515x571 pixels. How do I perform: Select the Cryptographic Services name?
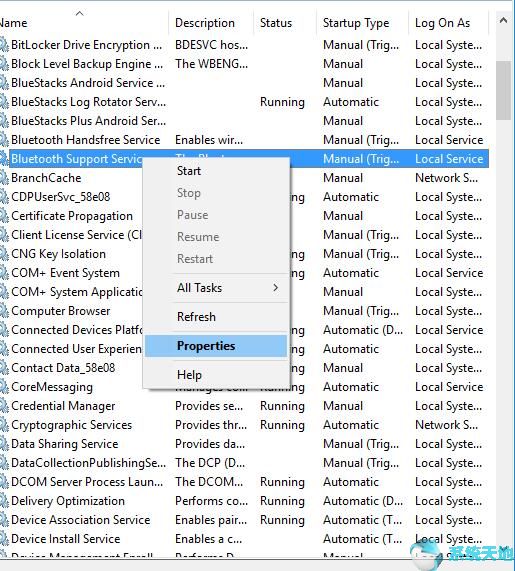(x=71, y=425)
